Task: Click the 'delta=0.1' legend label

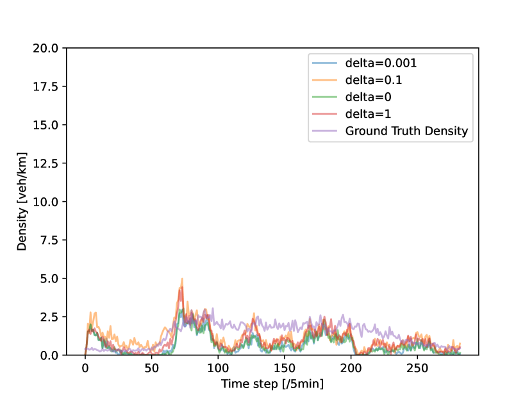Action: tap(374, 80)
